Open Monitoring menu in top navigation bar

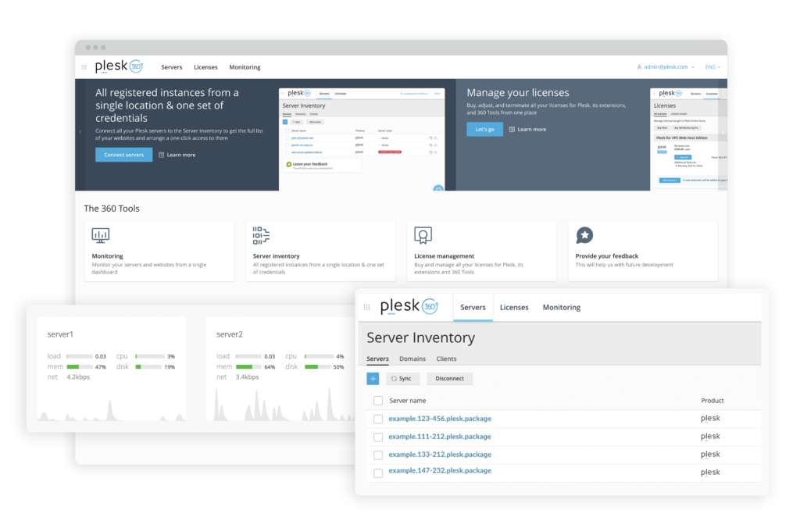(x=245, y=67)
